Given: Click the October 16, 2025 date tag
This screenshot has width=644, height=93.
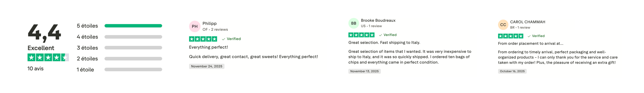Looking at the screenshot, I should pyautogui.click(x=512, y=71).
